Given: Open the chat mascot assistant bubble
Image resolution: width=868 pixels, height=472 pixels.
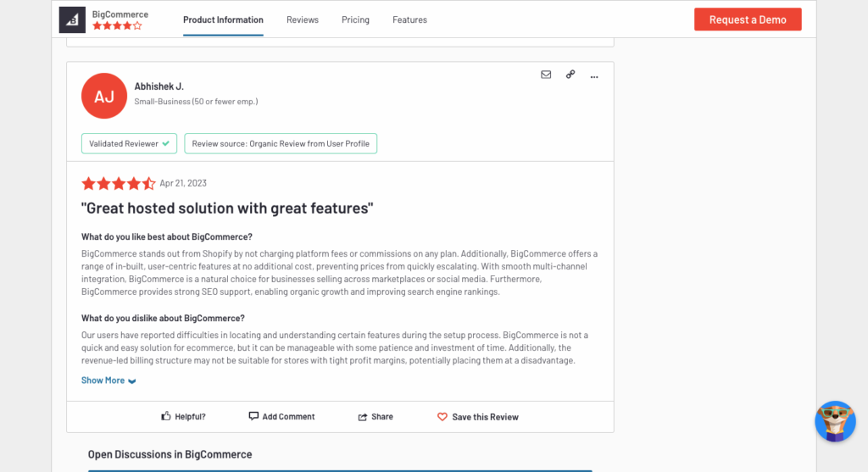Looking at the screenshot, I should click(835, 421).
